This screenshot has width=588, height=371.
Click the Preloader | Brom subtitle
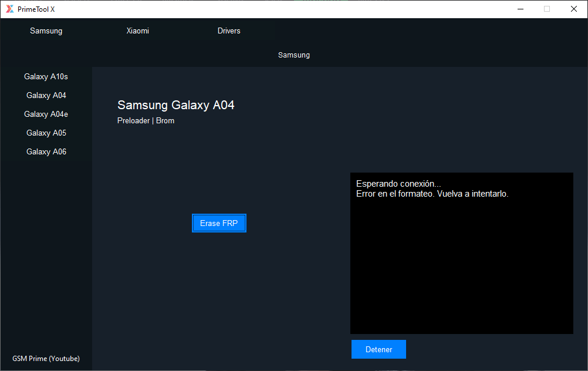click(x=146, y=121)
